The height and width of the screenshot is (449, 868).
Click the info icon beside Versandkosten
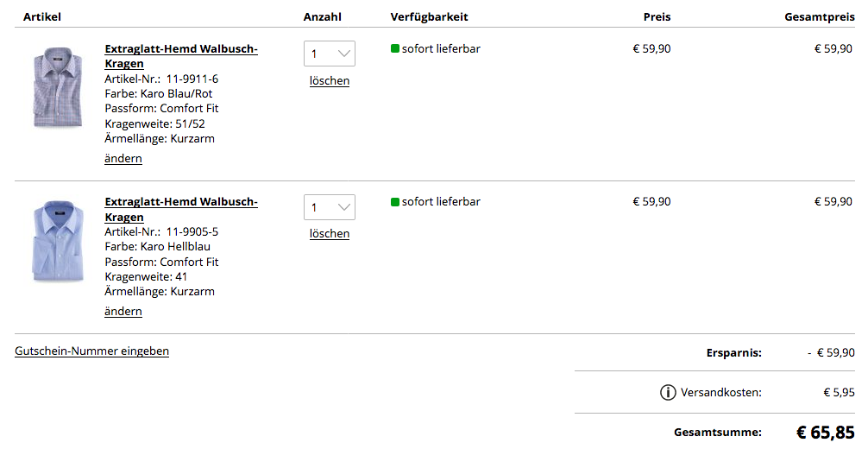pyautogui.click(x=668, y=393)
